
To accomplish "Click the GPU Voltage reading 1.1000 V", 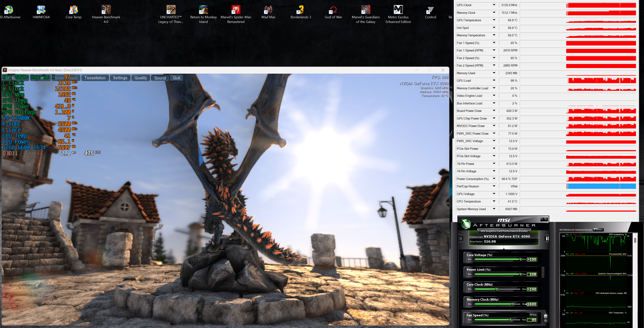I will [508, 194].
